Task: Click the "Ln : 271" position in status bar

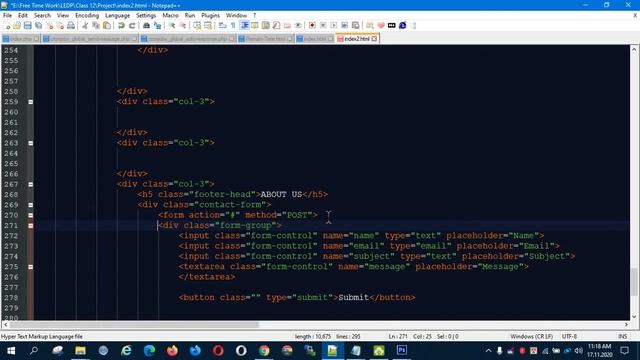Action: coord(398,336)
